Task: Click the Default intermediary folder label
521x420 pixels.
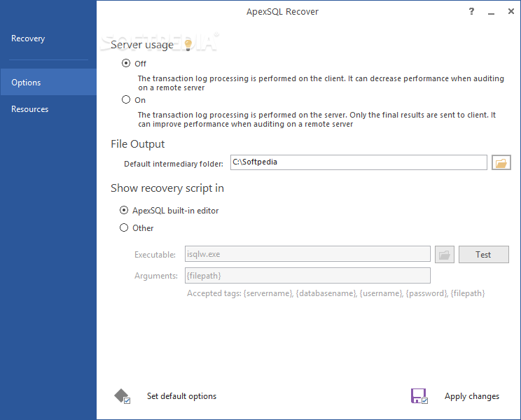Action: [174, 164]
